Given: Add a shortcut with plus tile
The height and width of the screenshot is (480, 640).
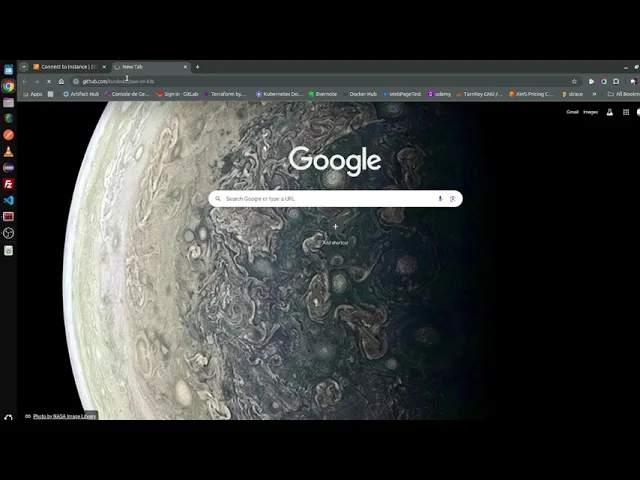Looking at the screenshot, I should [335, 227].
